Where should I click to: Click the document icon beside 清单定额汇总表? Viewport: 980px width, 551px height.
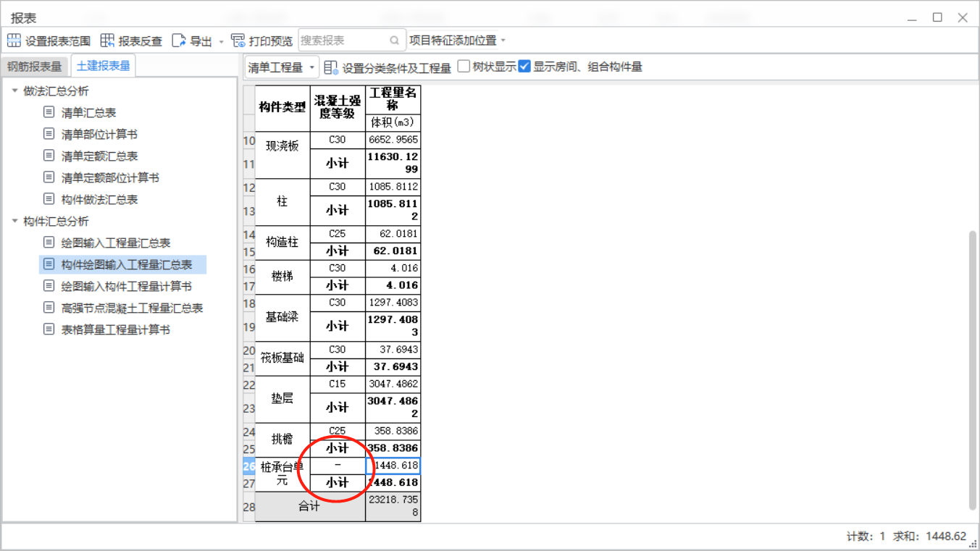point(49,156)
